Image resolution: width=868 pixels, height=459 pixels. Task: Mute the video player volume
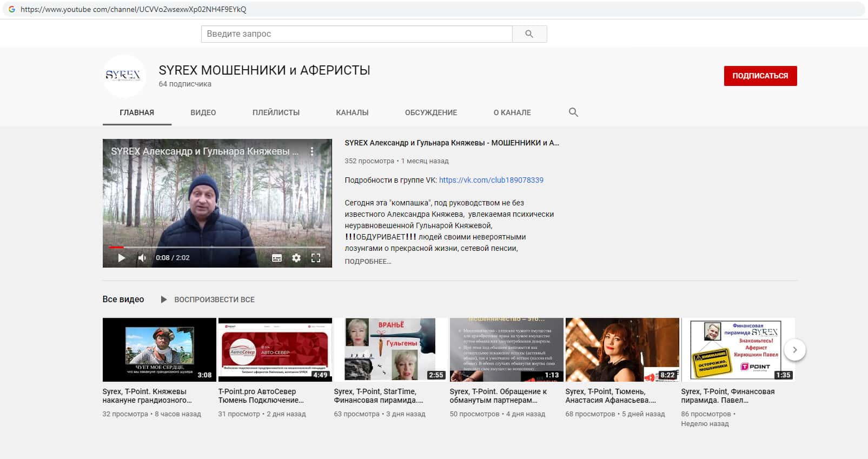(x=142, y=258)
